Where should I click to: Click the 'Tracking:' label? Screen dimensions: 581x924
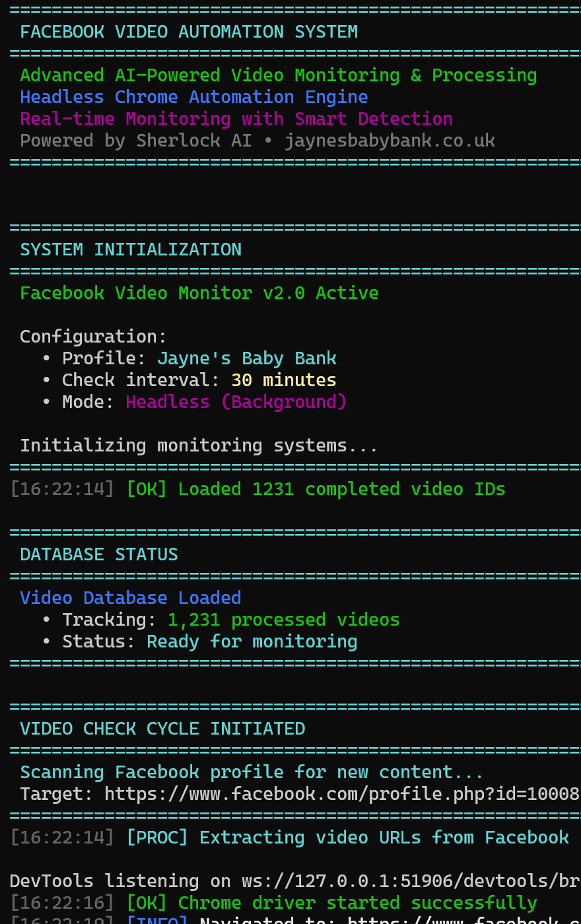(x=110, y=620)
